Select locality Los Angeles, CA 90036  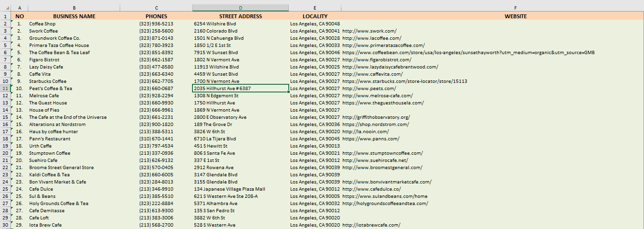(315, 124)
